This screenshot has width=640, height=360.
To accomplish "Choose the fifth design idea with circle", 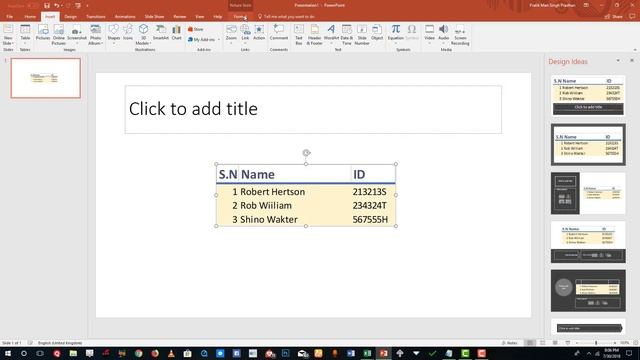I will (x=588, y=291).
